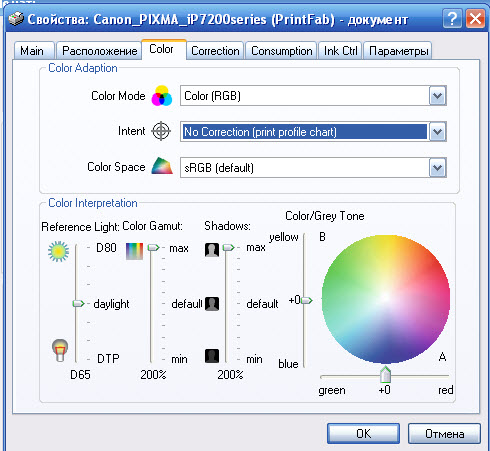The height and width of the screenshot is (451, 490).
Task: Click the max shadows portrait icon
Action: (x=212, y=250)
